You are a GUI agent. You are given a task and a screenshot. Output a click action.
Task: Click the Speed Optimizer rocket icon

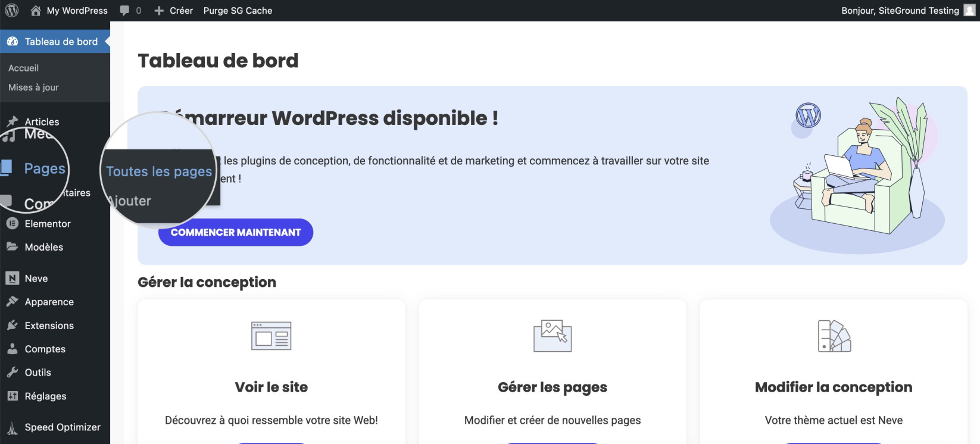click(x=13, y=428)
